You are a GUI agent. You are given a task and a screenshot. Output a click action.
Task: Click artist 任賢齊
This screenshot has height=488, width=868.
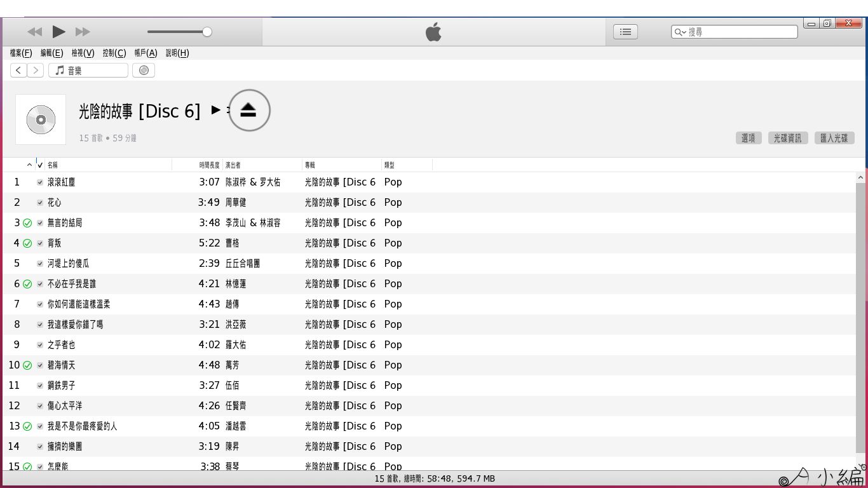236,406
